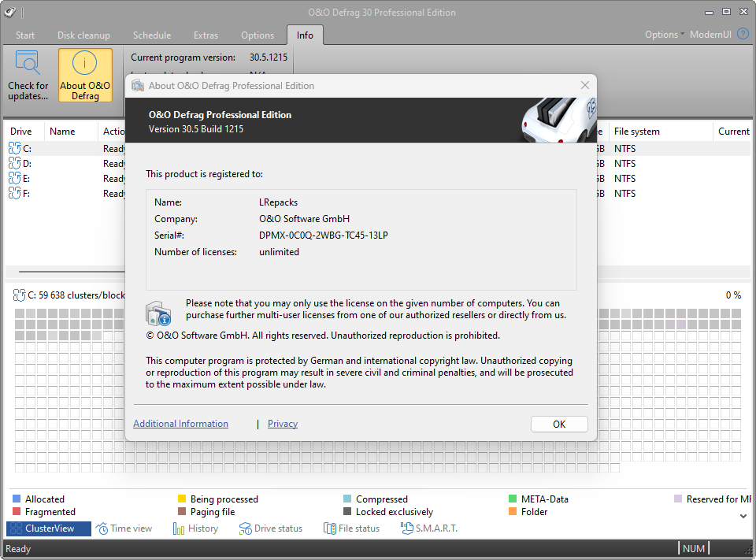
Task: Select drive C: icon in drive list
Action: tap(14, 148)
